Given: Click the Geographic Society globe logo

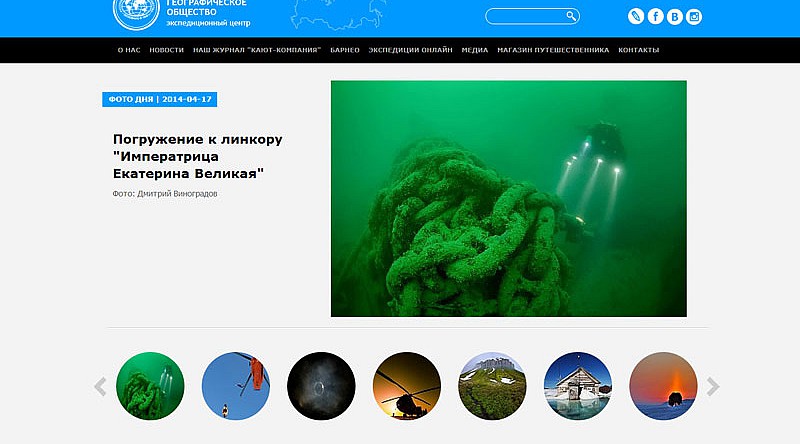Looking at the screenshot, I should 136,14.
